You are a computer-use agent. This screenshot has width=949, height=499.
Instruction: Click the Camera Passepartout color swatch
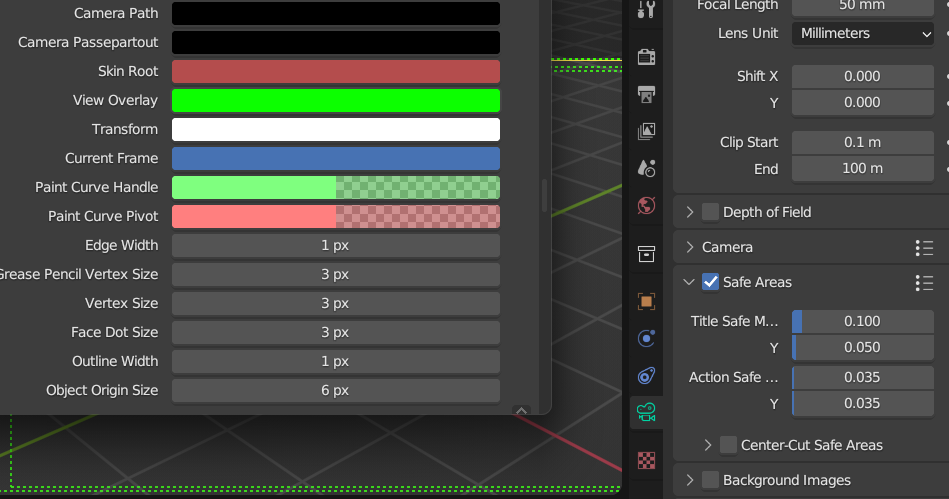click(x=336, y=42)
